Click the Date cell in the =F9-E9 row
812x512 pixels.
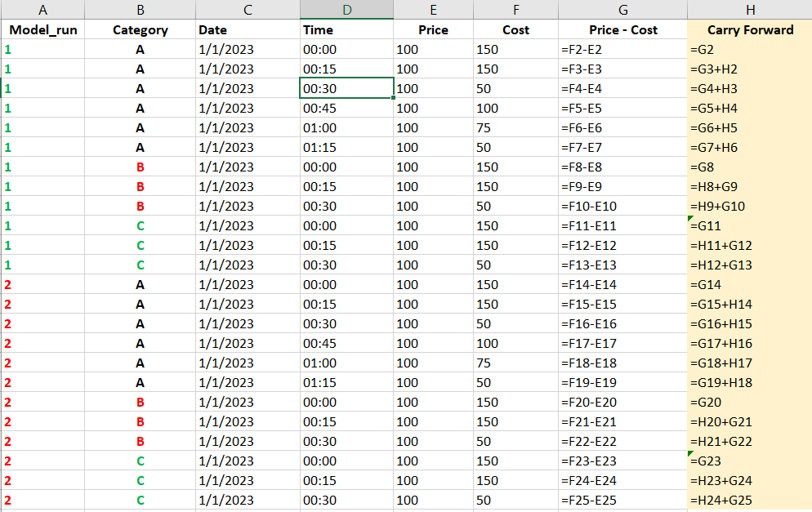click(248, 187)
